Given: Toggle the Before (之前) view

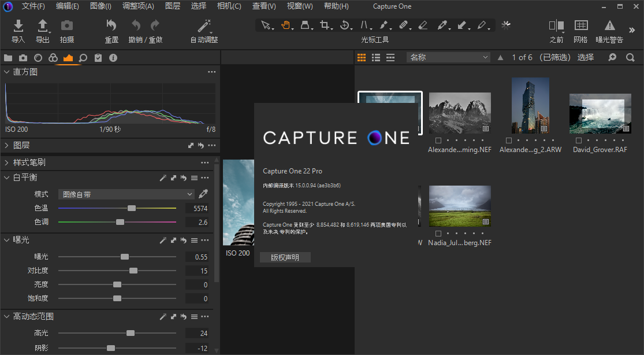Looking at the screenshot, I should [557, 26].
